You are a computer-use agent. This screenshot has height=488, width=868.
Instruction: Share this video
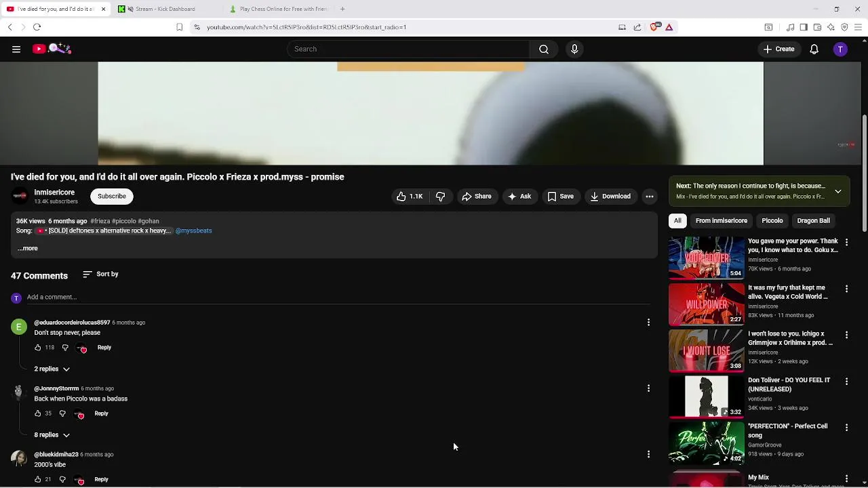[477, 197]
